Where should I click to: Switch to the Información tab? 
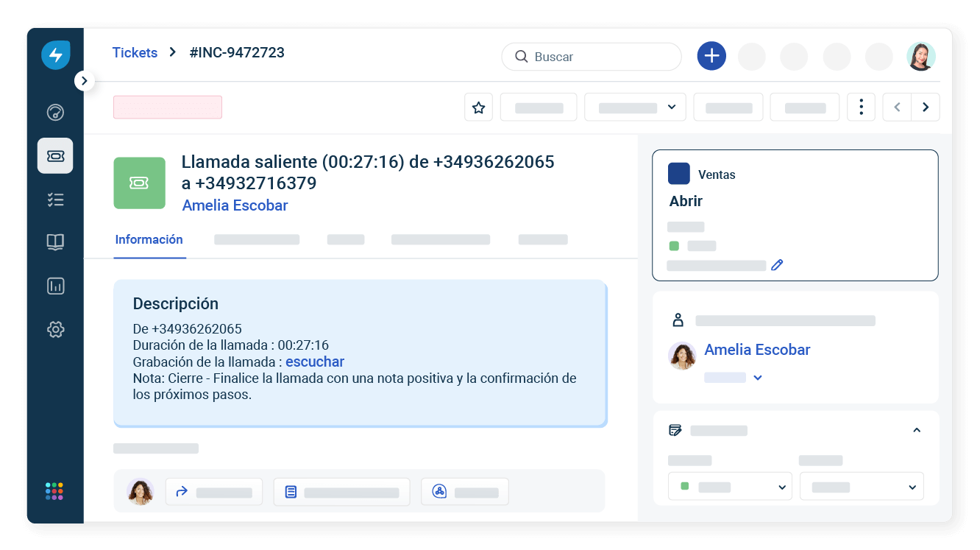149,239
